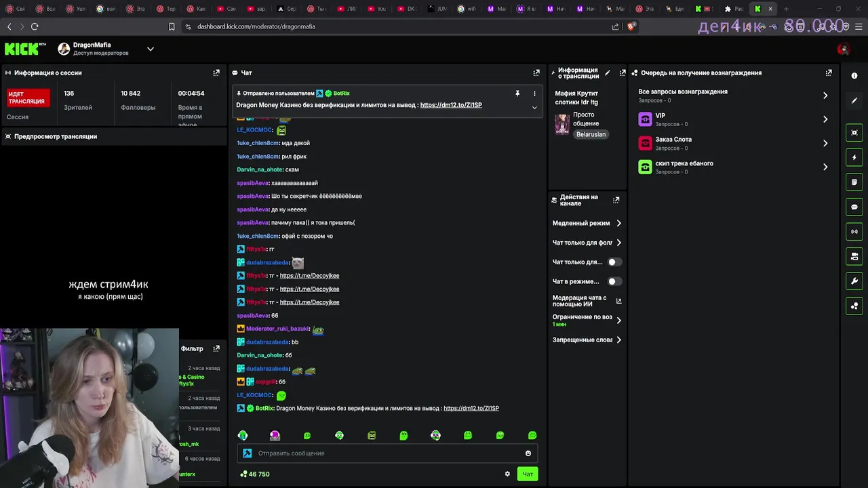Viewport: 868px width, 488px height.
Task: Switch to the YouTube 'You' browser tab
Action: point(376,9)
